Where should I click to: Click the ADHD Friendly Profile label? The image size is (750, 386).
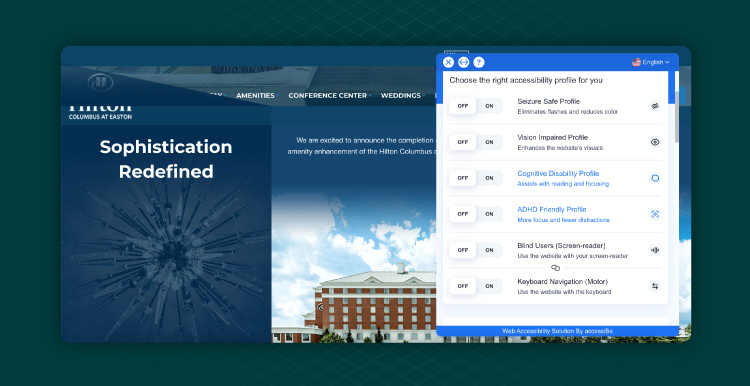tap(551, 210)
